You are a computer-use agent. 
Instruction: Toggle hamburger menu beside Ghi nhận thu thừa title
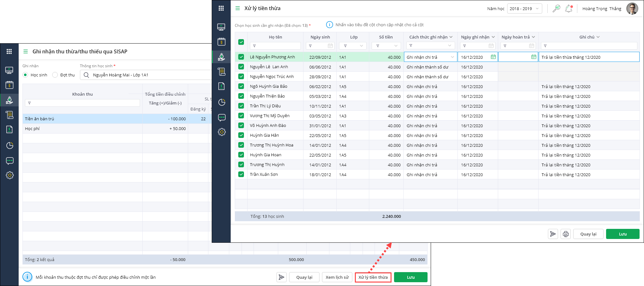point(26,51)
